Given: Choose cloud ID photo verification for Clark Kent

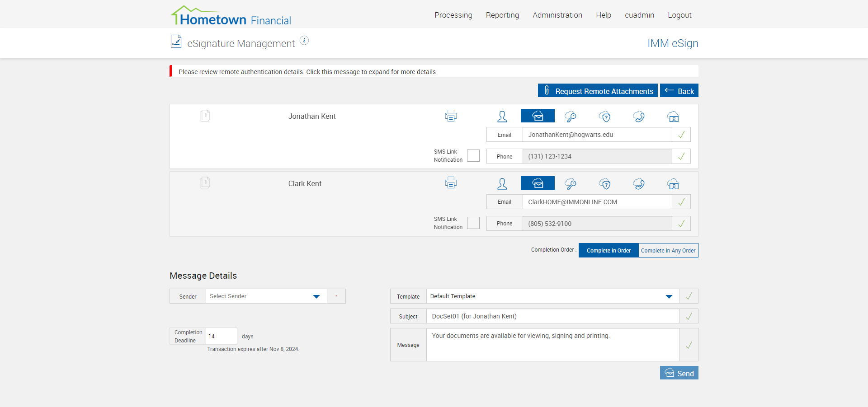Looking at the screenshot, I should pyautogui.click(x=673, y=184).
